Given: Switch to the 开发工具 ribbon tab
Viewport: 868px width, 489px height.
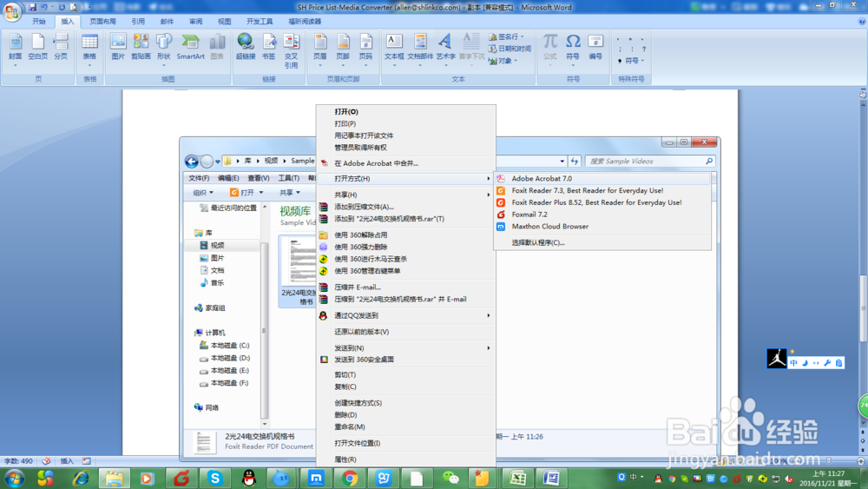Looking at the screenshot, I should [x=260, y=22].
